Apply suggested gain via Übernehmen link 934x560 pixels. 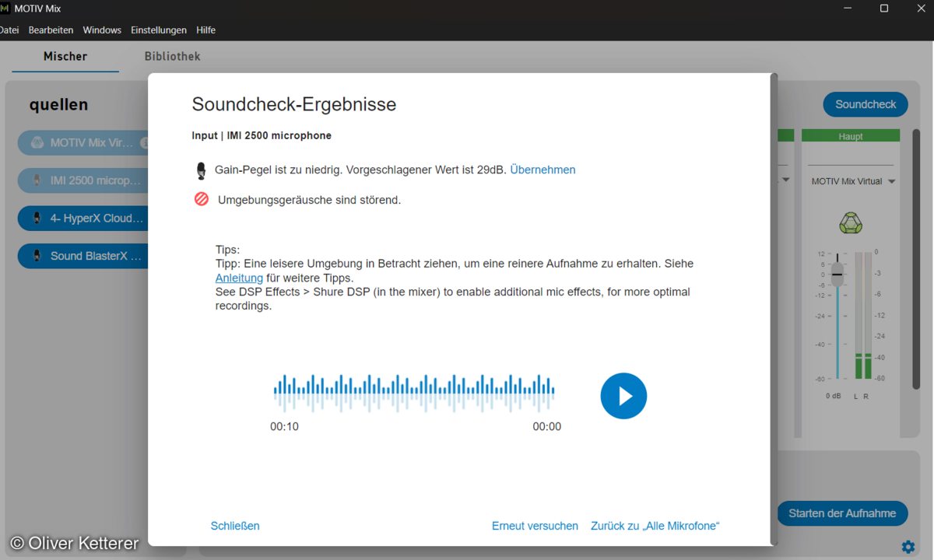pos(542,170)
